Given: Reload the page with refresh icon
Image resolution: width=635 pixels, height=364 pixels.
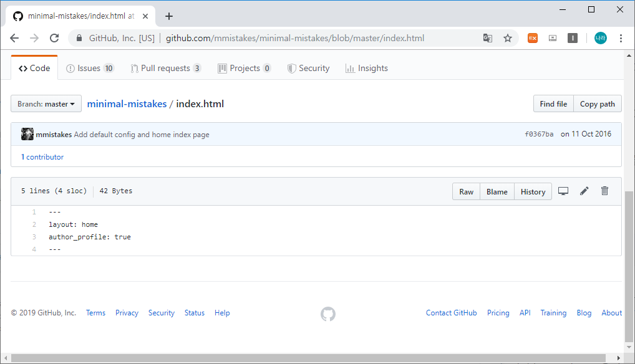Looking at the screenshot, I should point(54,38).
